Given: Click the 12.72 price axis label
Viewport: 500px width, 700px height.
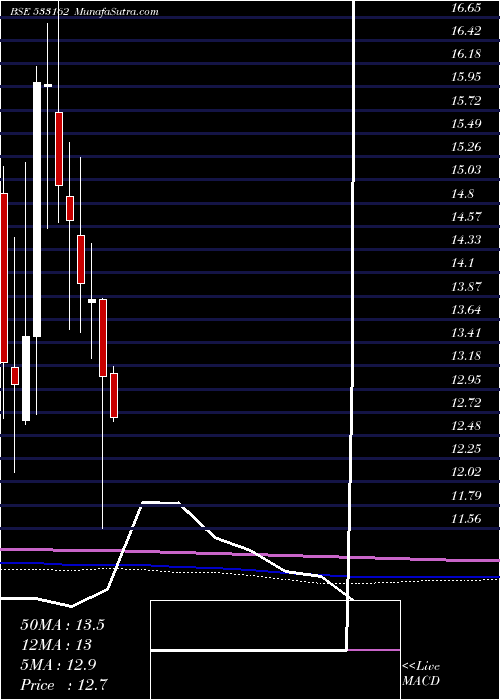Looking at the screenshot, I should (x=466, y=403).
